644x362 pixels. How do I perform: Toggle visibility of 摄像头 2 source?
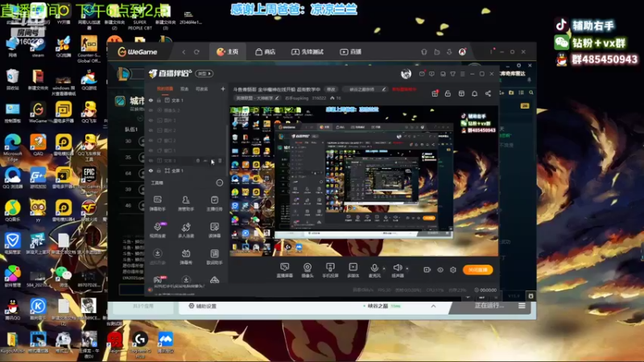(x=151, y=110)
